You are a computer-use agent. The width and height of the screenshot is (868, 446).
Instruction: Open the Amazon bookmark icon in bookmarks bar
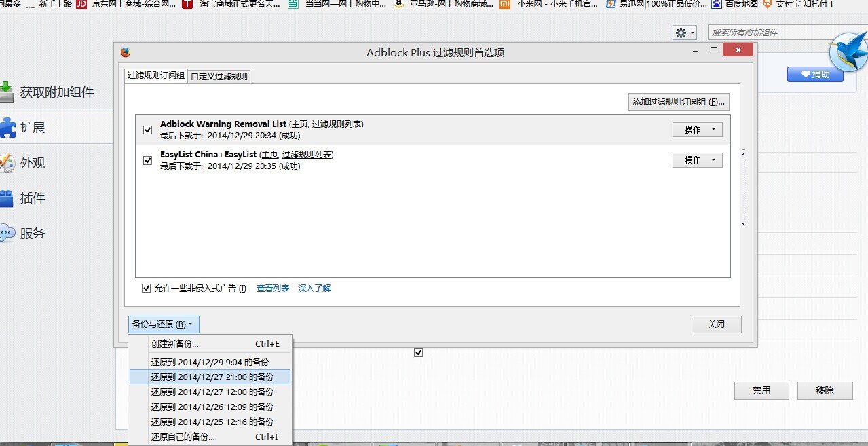pyautogui.click(x=399, y=3)
